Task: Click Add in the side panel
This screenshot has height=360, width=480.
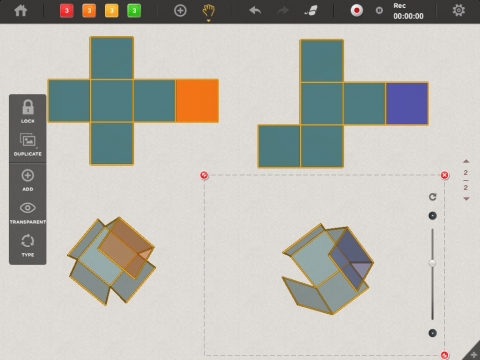Action: click(28, 180)
